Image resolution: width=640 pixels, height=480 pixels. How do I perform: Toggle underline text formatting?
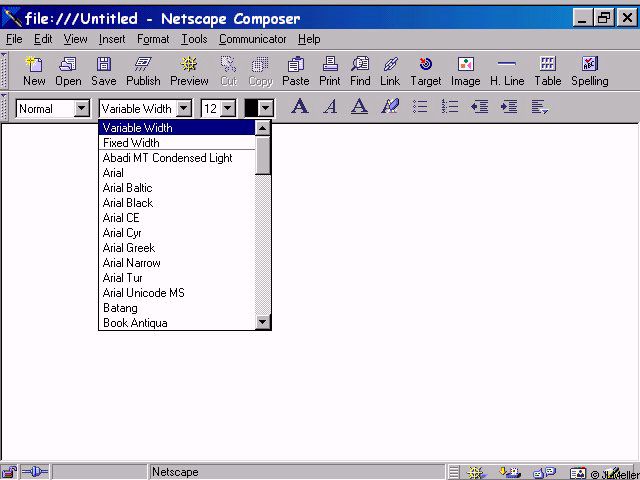click(x=360, y=107)
